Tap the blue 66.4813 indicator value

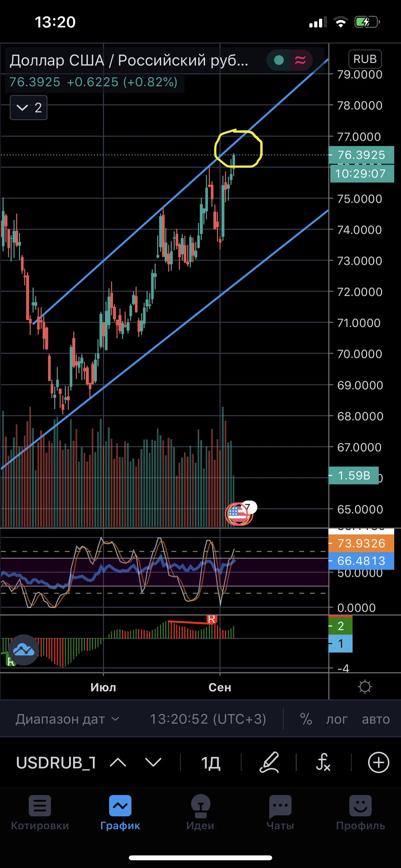361,561
